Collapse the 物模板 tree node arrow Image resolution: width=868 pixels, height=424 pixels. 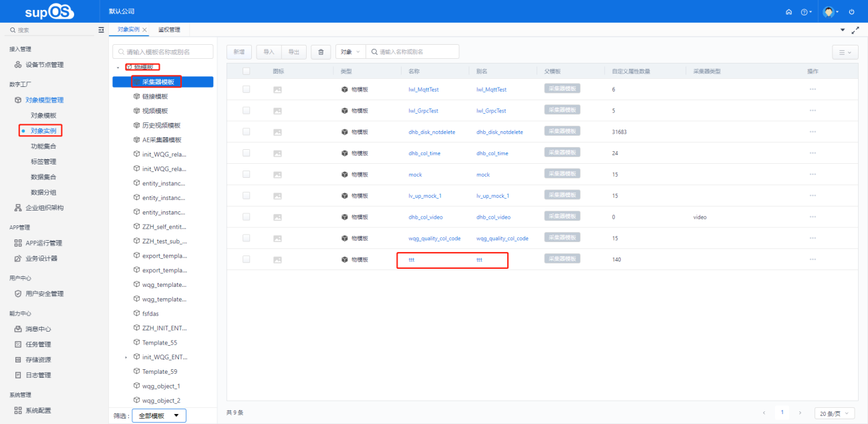pyautogui.click(x=118, y=68)
